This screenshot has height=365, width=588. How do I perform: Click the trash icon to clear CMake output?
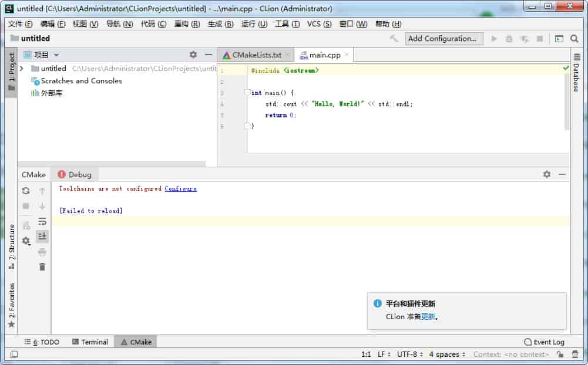tap(42, 267)
